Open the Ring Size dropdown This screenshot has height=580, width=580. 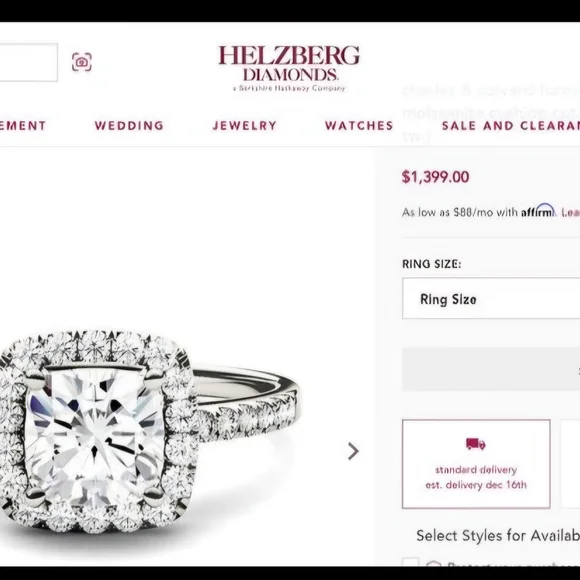click(x=491, y=299)
